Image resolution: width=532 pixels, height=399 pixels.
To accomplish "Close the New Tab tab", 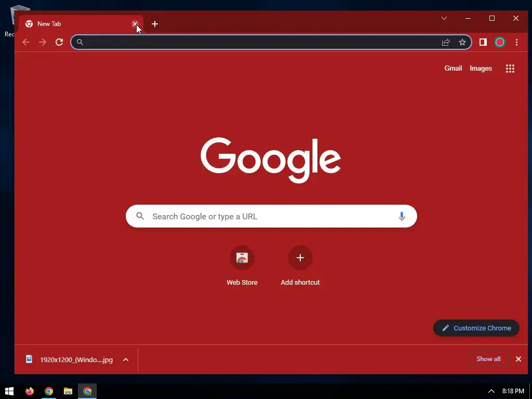I will 135,24.
